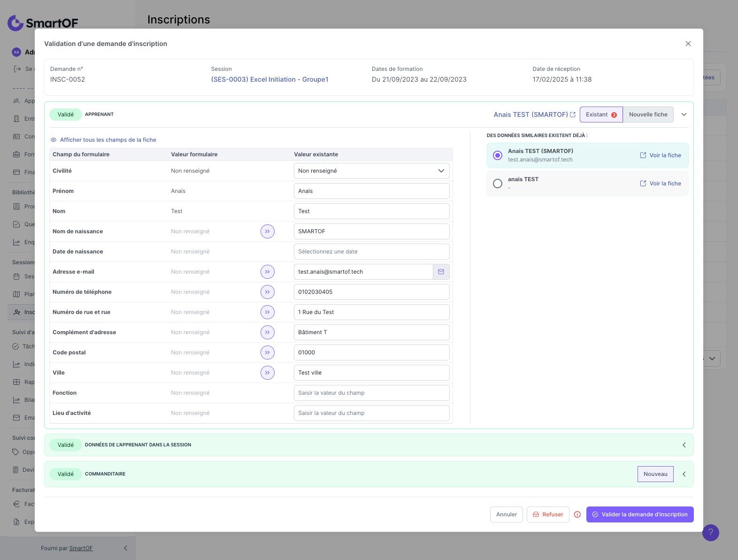Open the Date de naissance date picker field
The image size is (738, 560).
point(372,252)
